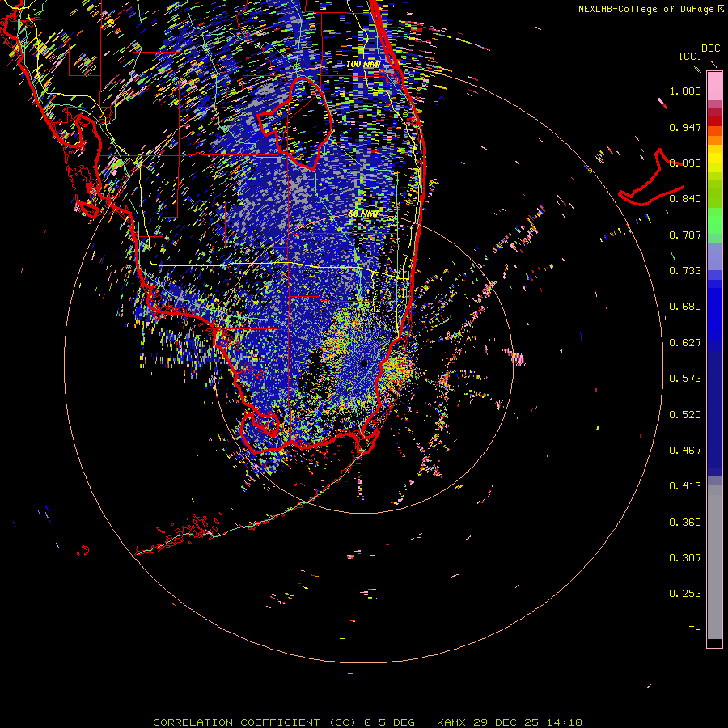The height and width of the screenshot is (728, 728).
Task: Click the KAMX station identifier in the caption
Action: pyautogui.click(x=451, y=722)
